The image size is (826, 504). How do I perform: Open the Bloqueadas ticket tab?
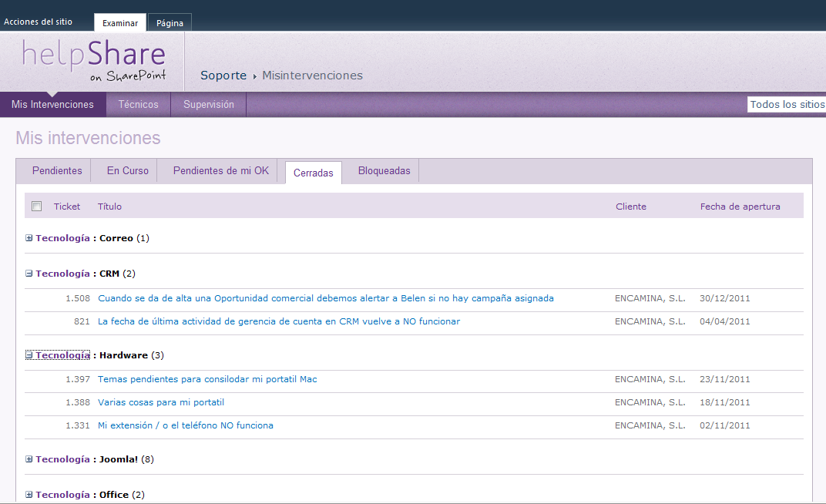383,171
